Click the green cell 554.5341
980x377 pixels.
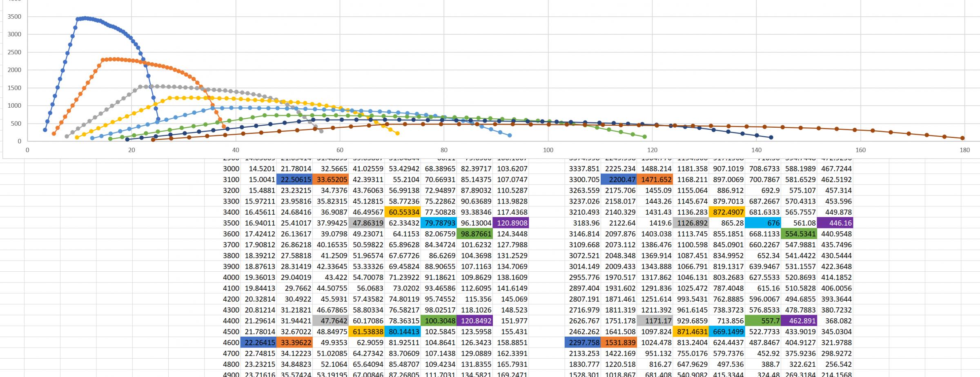coord(799,234)
